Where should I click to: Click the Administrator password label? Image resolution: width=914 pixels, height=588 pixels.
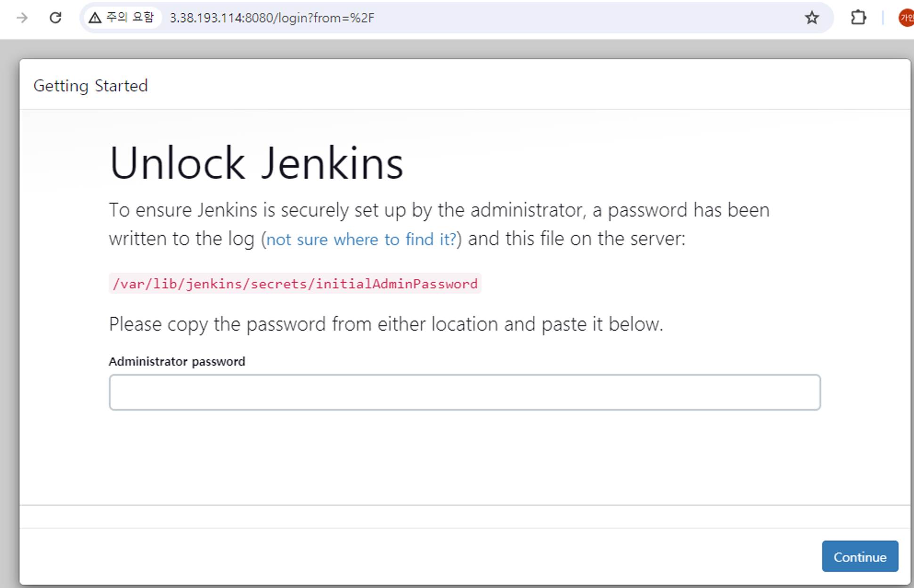[177, 361]
